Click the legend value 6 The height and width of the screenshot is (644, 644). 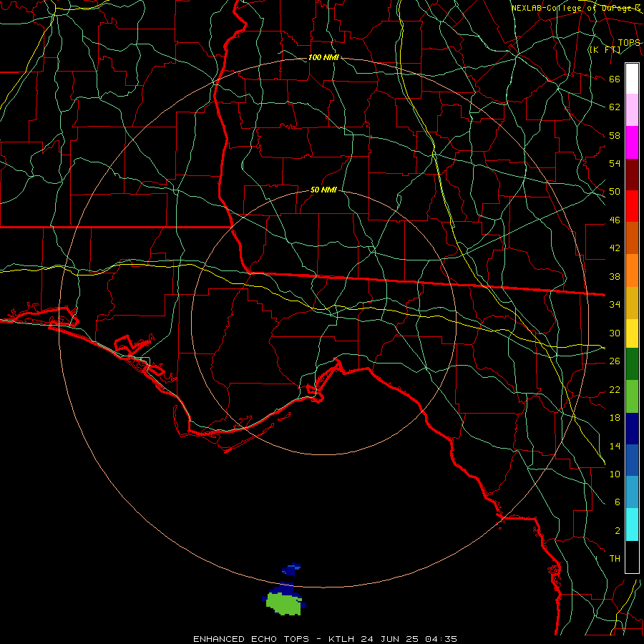coord(617,502)
